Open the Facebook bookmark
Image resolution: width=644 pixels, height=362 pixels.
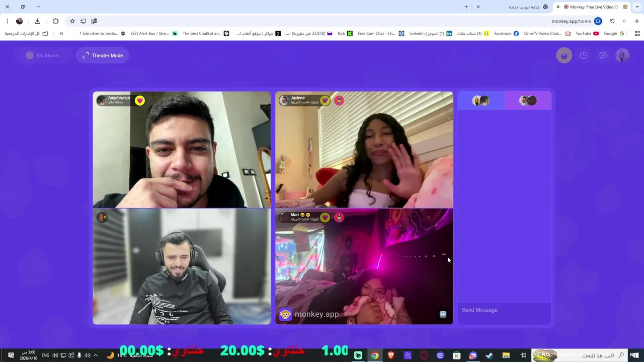coord(506,34)
